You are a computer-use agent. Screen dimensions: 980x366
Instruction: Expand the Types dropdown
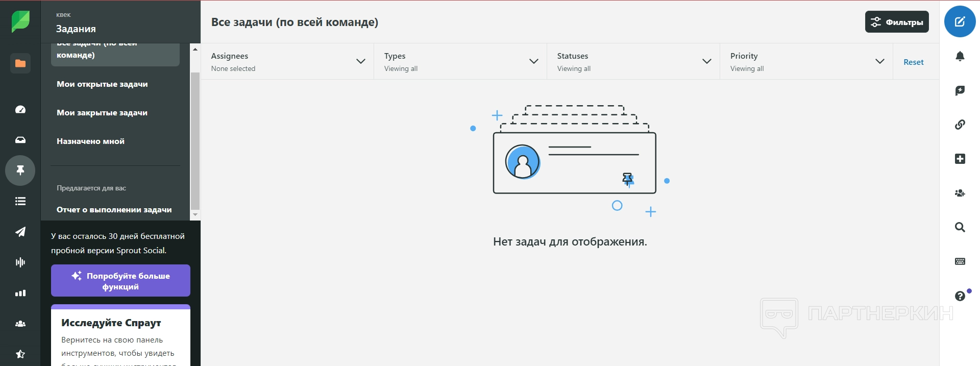(x=460, y=61)
